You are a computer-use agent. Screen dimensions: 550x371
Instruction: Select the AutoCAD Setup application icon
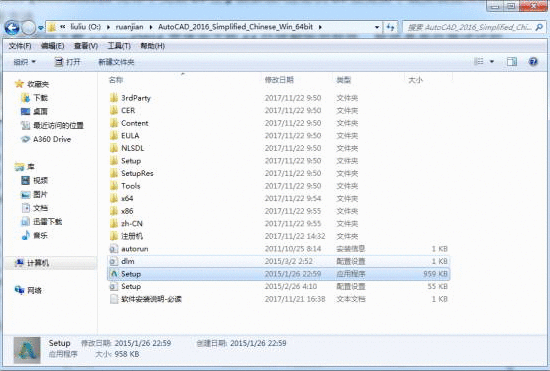tap(114, 274)
